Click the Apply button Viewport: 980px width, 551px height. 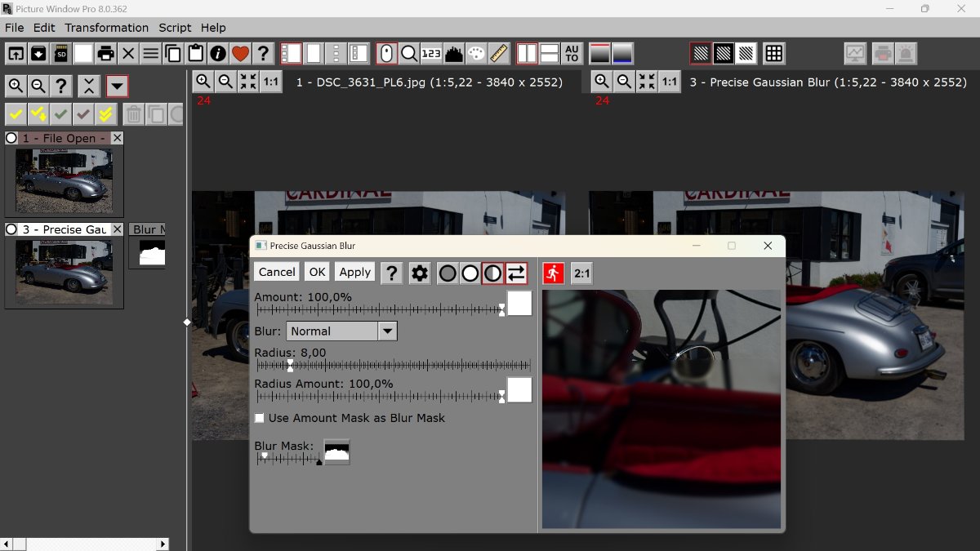(x=355, y=273)
